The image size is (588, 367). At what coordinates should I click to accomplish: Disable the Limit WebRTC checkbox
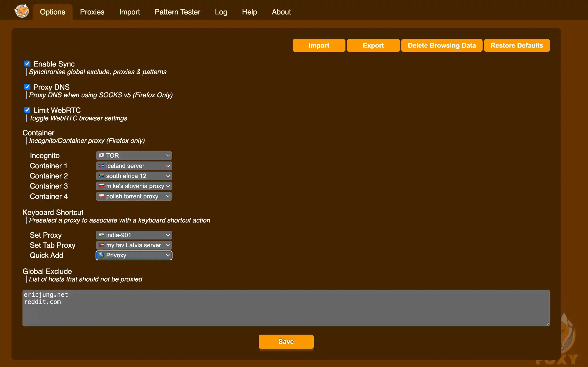pos(27,110)
